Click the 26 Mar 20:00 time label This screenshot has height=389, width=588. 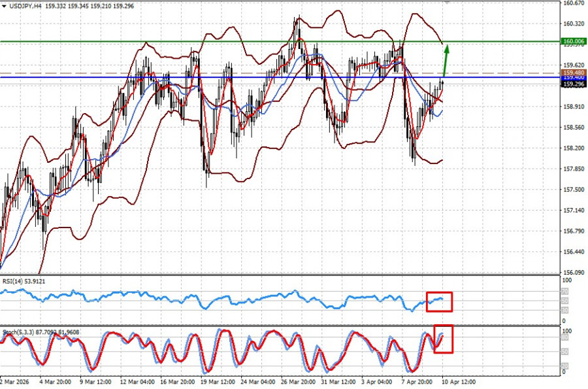298,382
